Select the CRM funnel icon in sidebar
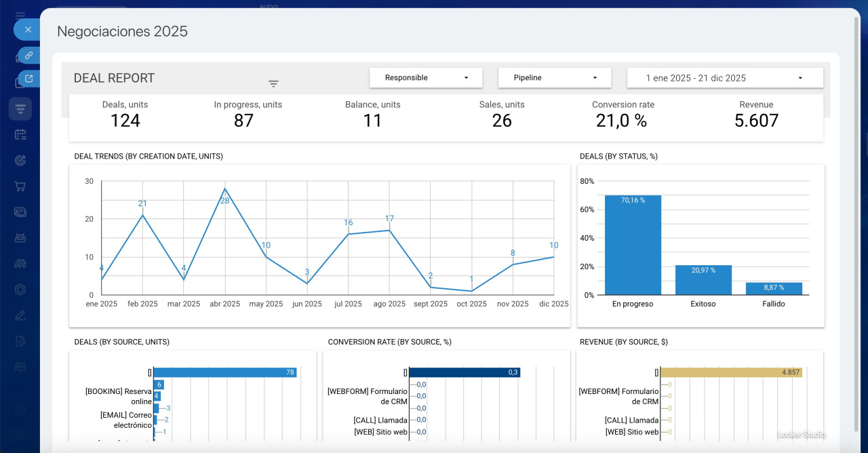 [x=20, y=109]
